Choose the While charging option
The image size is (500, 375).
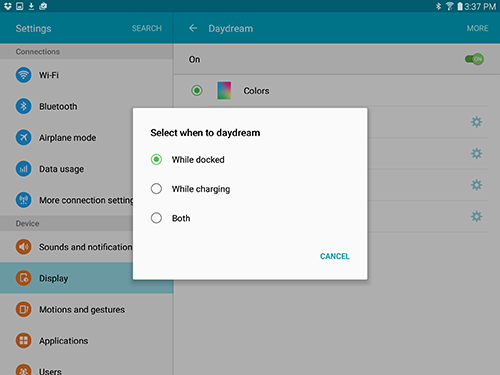click(156, 189)
